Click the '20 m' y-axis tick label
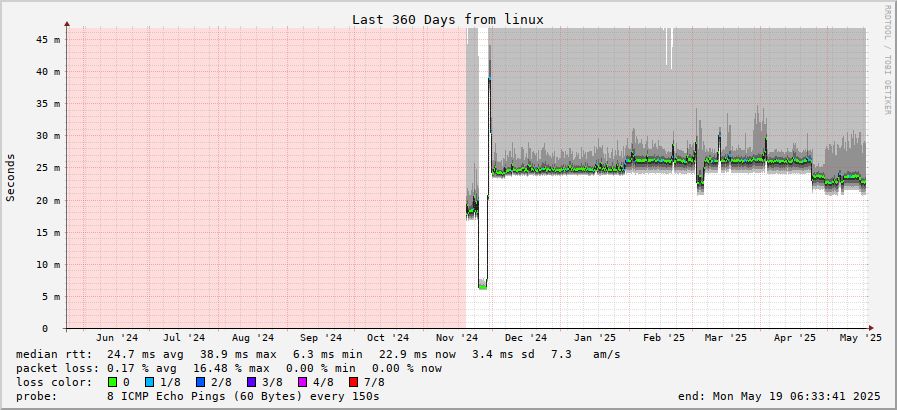Screen dimensions: 897x410 (x=49, y=200)
